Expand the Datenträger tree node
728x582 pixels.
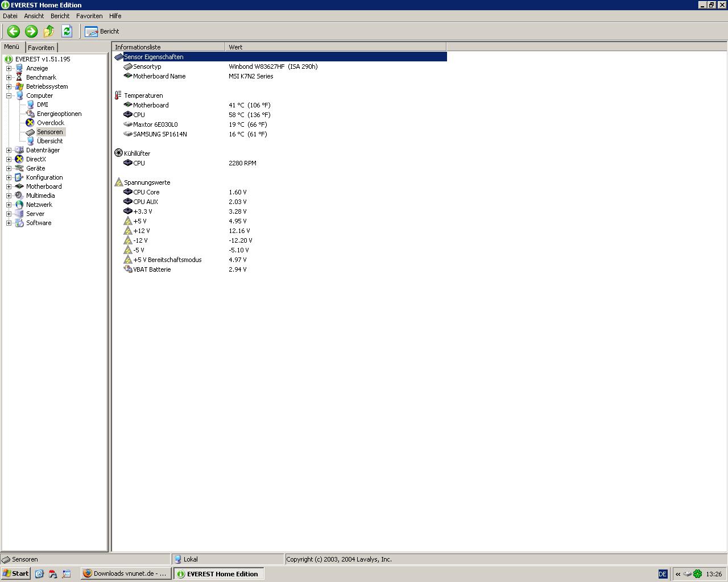tap(9, 150)
